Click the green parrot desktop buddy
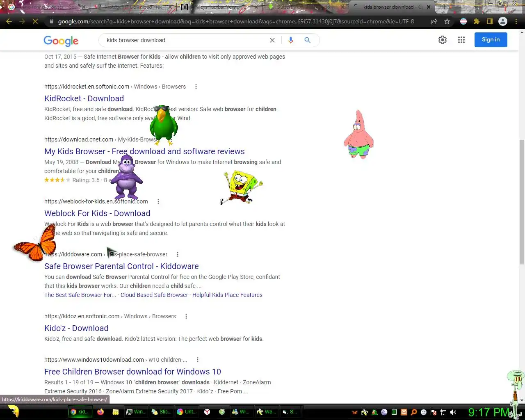The width and height of the screenshot is (525, 420). pos(163,125)
